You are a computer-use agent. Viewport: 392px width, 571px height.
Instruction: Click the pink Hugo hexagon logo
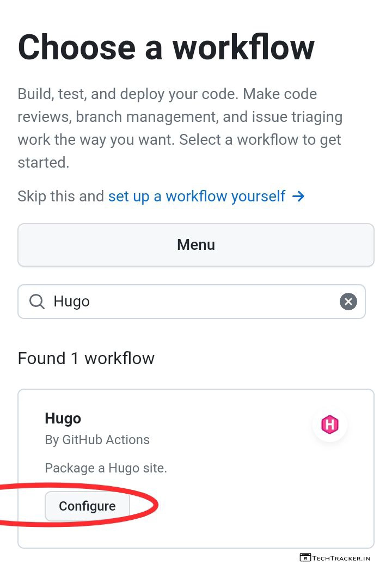[x=330, y=425]
